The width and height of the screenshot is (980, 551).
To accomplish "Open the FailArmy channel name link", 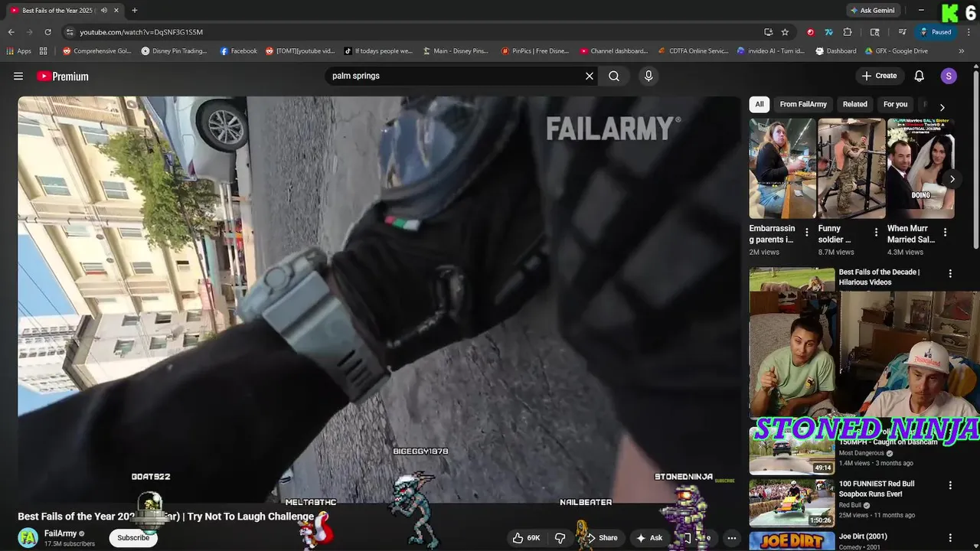I will (x=60, y=533).
